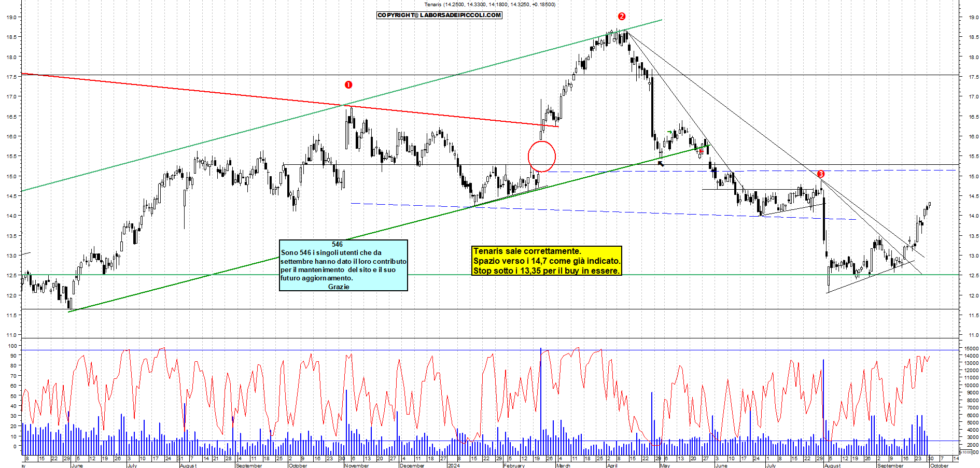The width and height of the screenshot is (980, 468).
Task: Click the 'November' date axis label
Action: click(357, 465)
